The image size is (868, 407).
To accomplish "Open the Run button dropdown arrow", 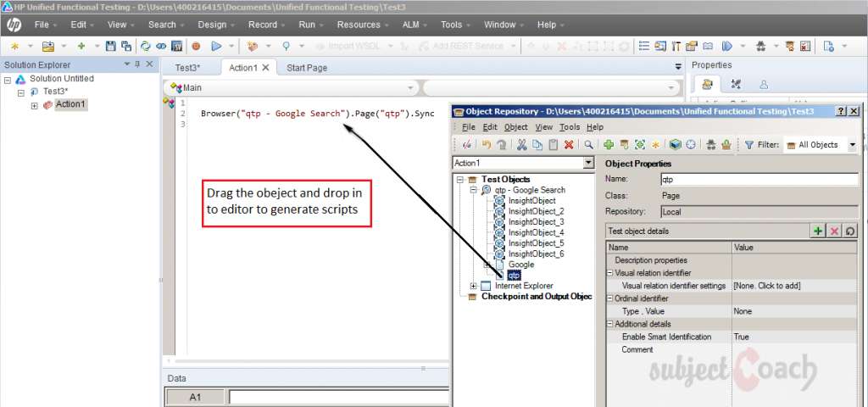I will pos(231,46).
